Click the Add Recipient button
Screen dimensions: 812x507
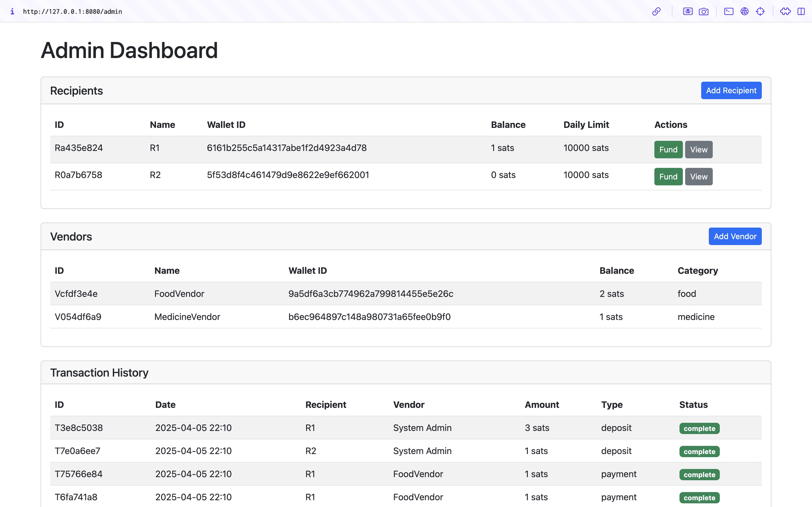pos(731,90)
